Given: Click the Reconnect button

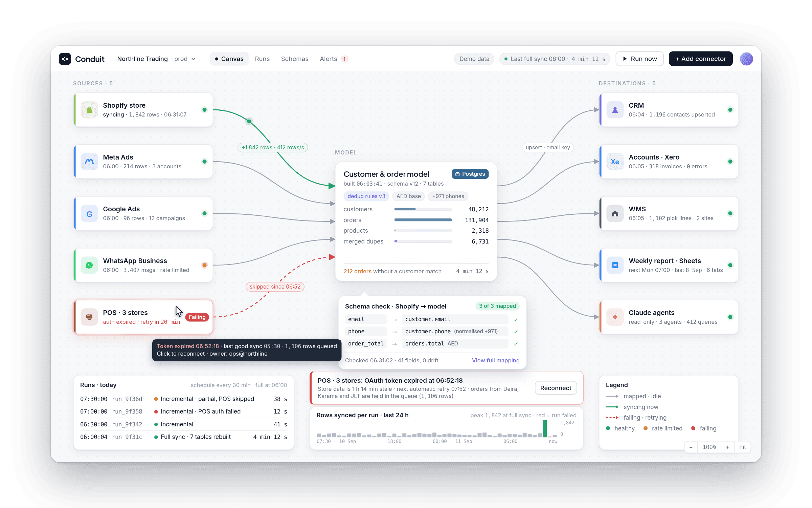Looking at the screenshot, I should [x=556, y=388].
